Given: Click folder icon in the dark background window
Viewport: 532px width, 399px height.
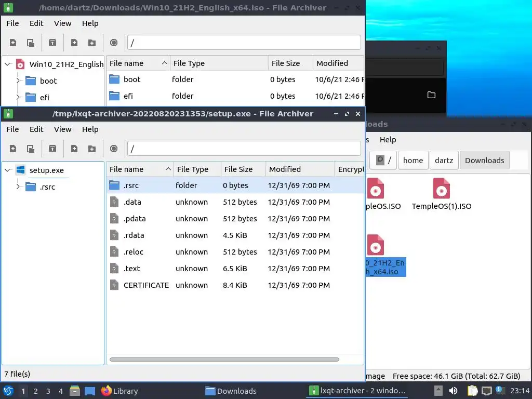Looking at the screenshot, I should (x=431, y=95).
